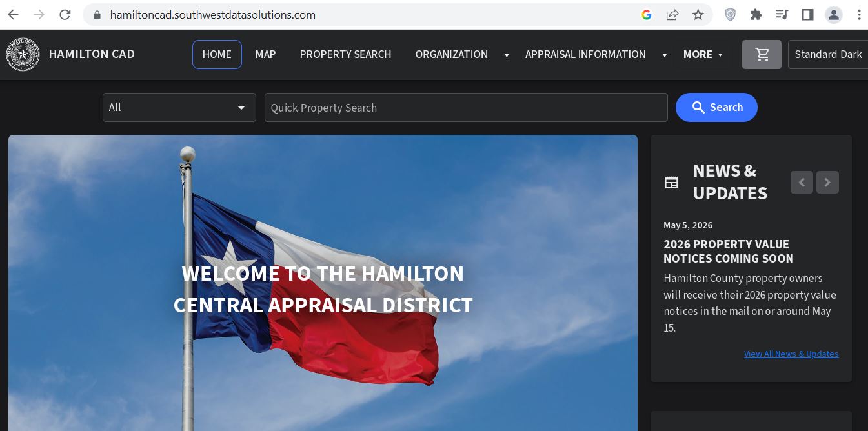This screenshot has height=431, width=868.
Task: Click the browser back arrow
Action: coord(14,14)
